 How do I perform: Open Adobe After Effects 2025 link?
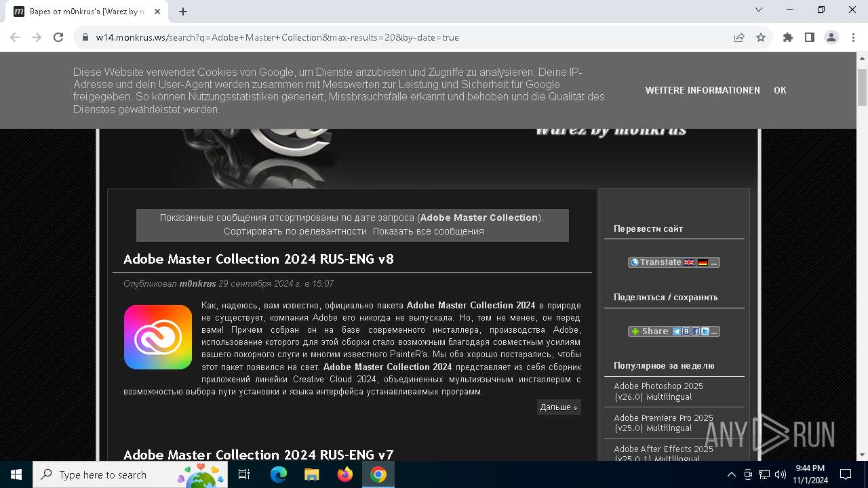pos(663,453)
